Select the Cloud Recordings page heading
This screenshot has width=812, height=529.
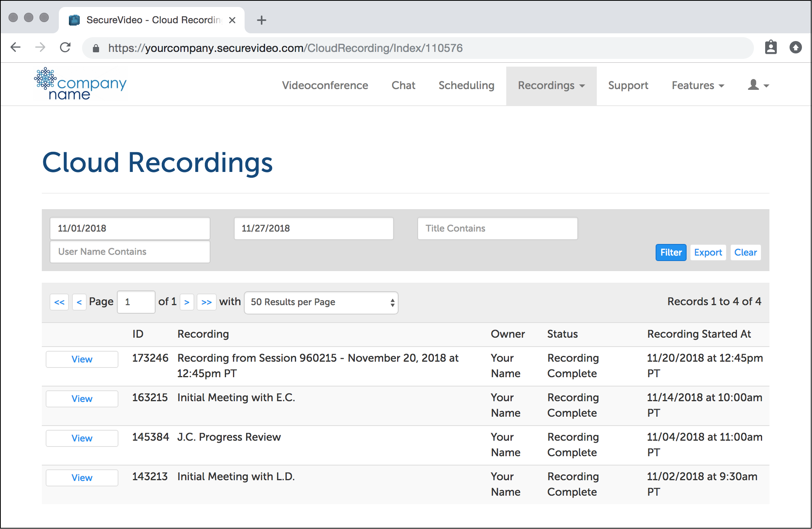[x=158, y=163]
